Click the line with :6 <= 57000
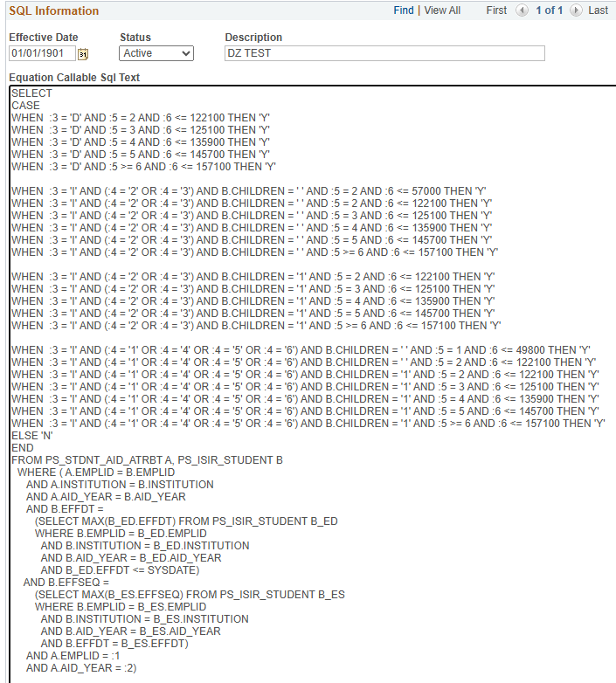 (249, 190)
